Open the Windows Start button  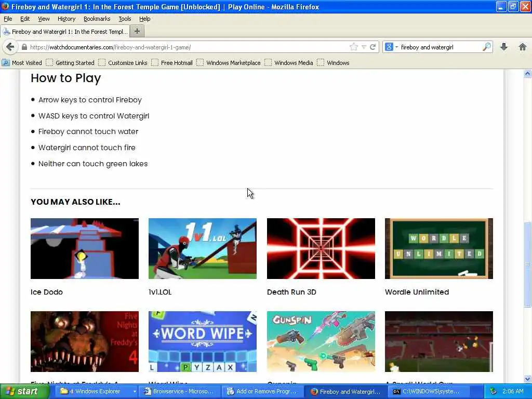[24, 392]
